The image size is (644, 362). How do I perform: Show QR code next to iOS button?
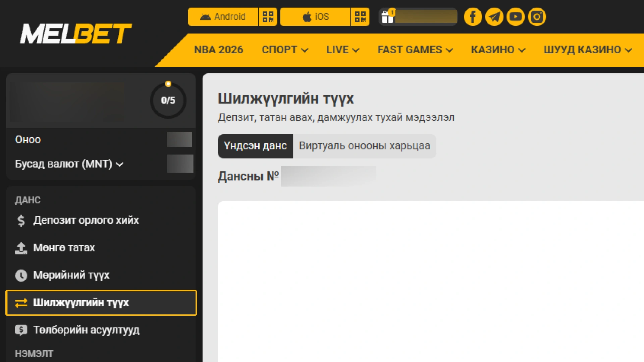tap(360, 17)
